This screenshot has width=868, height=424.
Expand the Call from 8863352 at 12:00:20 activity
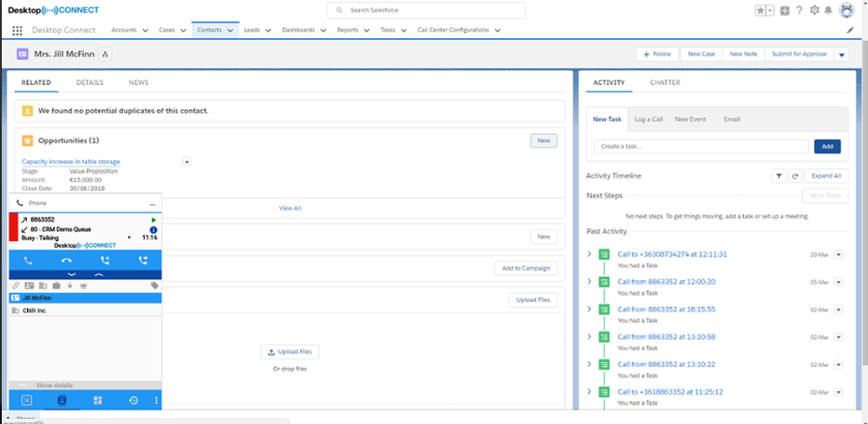click(x=589, y=282)
